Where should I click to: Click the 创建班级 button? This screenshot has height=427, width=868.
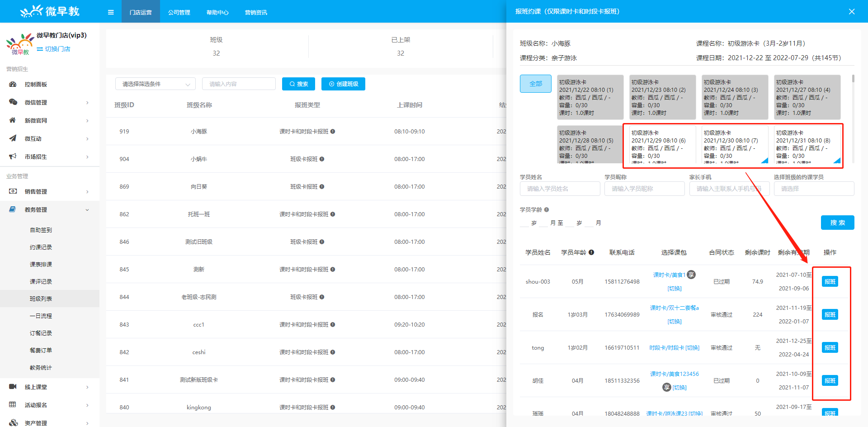point(343,84)
